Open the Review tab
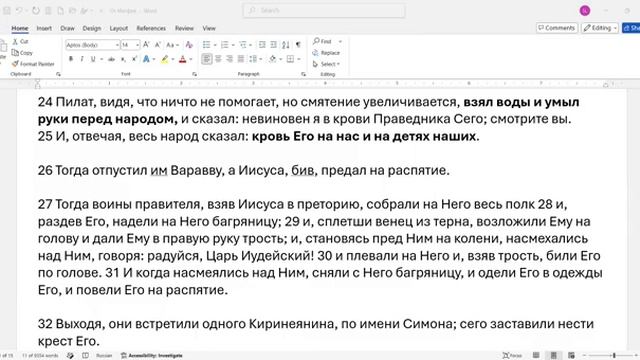The height and width of the screenshot is (360, 640). (x=184, y=28)
